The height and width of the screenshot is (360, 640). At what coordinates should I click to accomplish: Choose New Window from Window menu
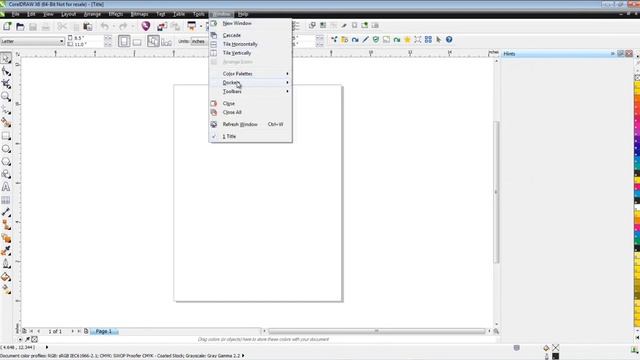coord(250,24)
